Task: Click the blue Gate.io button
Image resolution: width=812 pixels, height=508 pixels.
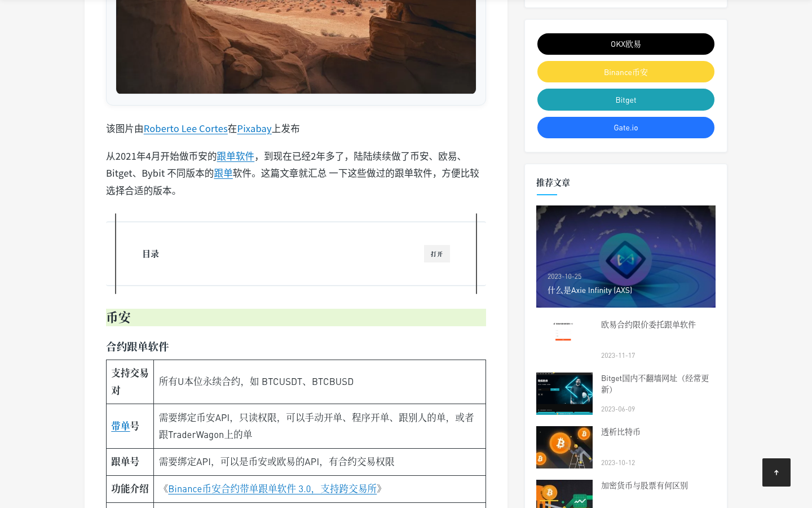Action: click(626, 128)
